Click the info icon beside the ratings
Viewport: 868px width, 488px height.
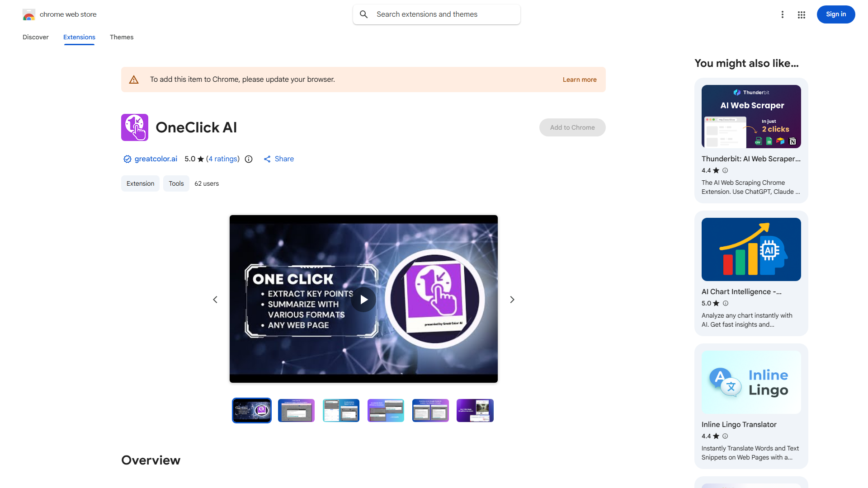249,159
